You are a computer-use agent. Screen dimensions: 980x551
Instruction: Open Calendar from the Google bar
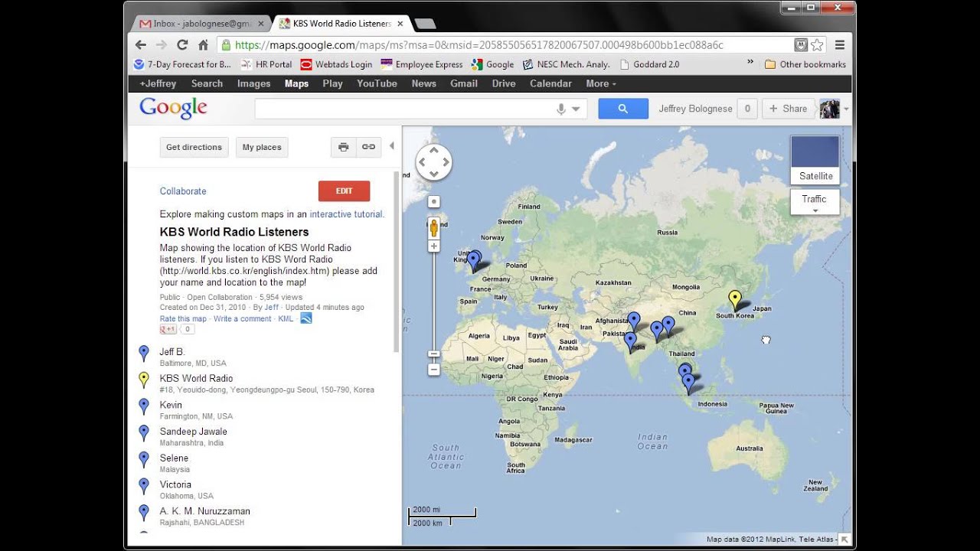coord(550,83)
